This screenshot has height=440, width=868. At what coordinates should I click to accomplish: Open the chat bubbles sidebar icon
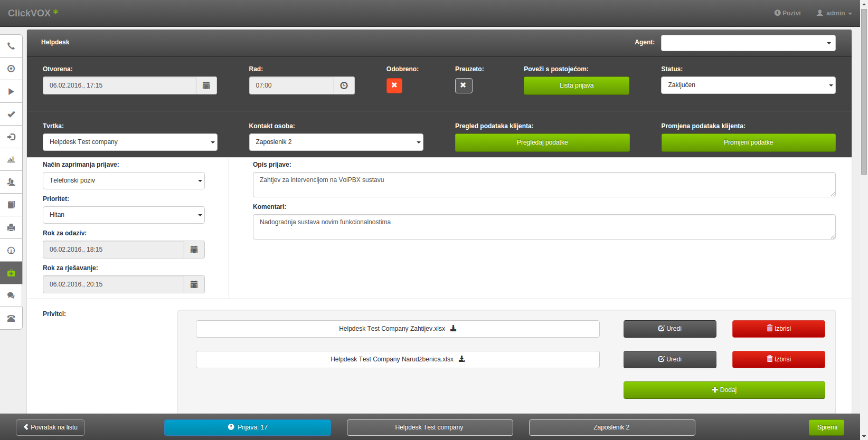[11, 295]
